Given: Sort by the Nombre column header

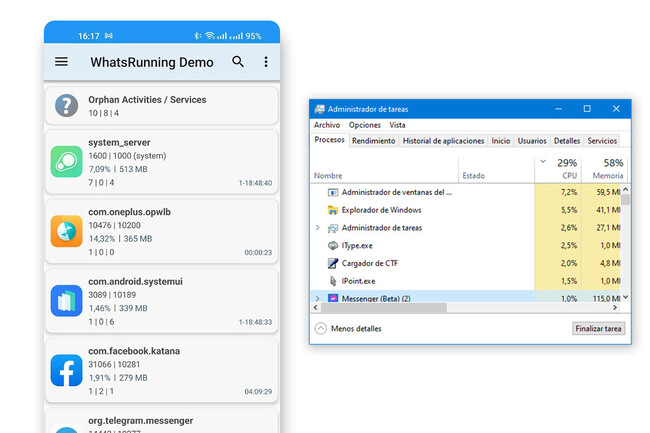Looking at the screenshot, I should coord(328,176).
